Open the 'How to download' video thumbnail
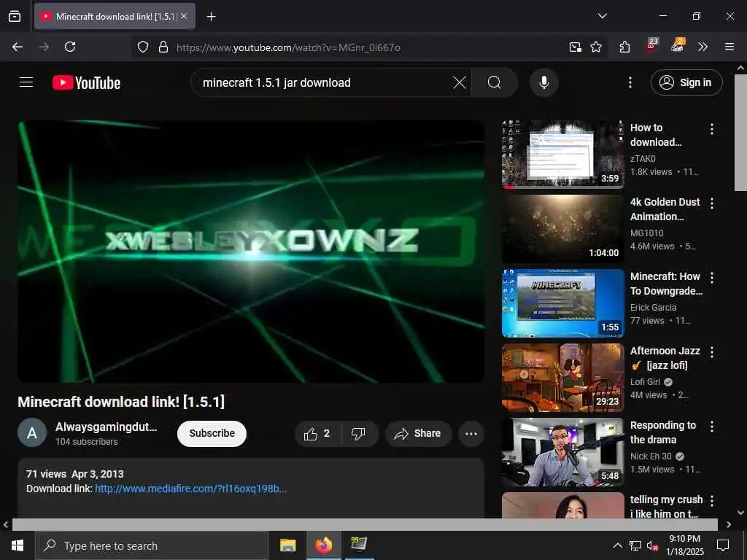The height and width of the screenshot is (560, 747). [562, 155]
